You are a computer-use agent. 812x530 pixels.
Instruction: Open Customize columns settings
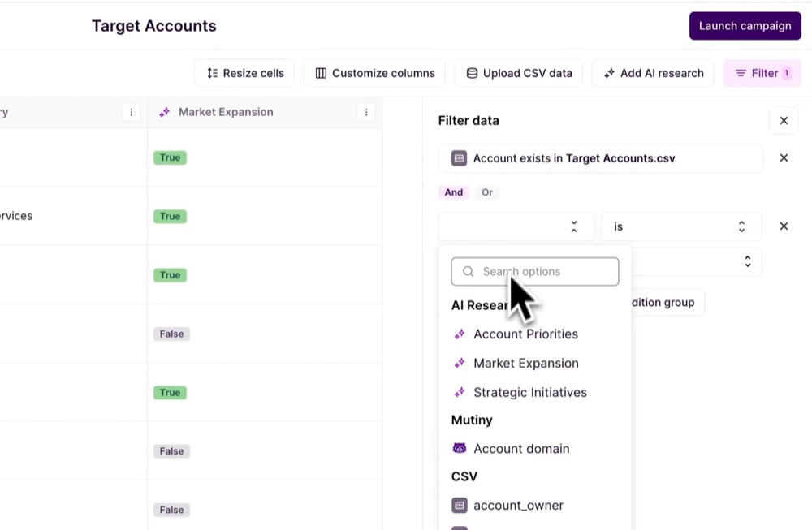374,73
